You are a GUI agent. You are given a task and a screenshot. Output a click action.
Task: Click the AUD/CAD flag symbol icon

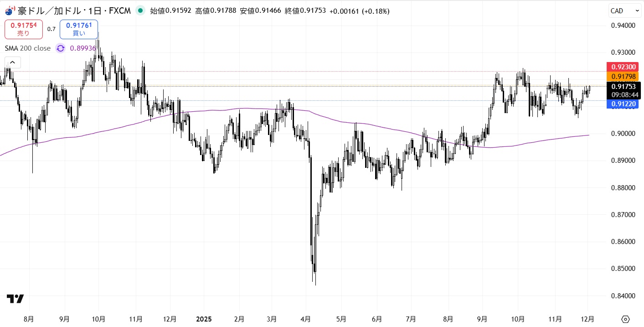(x=10, y=10)
